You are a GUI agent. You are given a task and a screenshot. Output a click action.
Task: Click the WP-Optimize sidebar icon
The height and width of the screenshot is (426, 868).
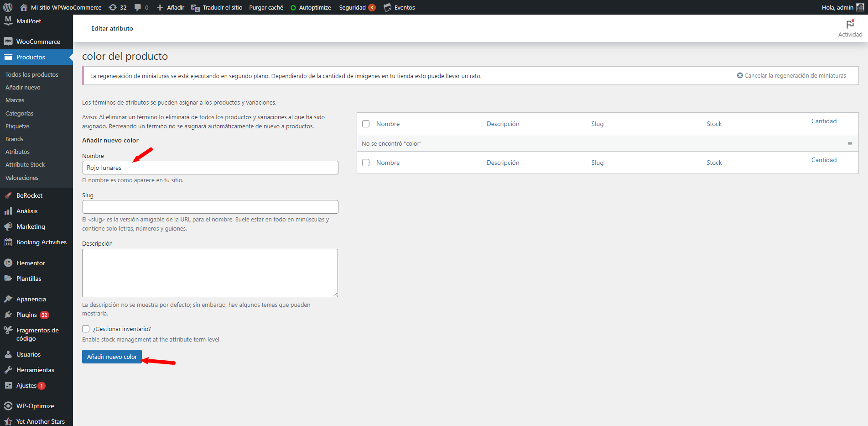point(8,406)
